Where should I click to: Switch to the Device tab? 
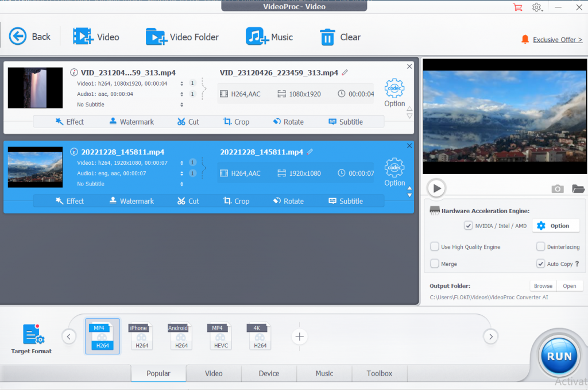(269, 373)
